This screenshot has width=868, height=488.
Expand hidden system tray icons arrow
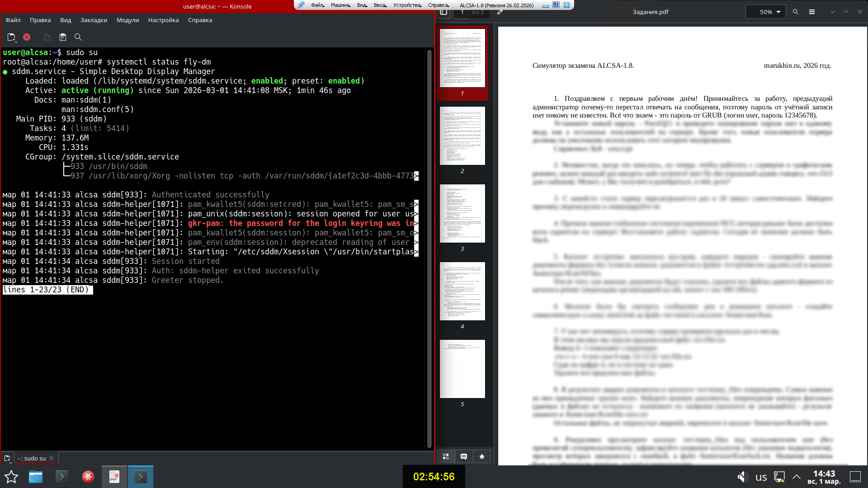(x=797, y=477)
